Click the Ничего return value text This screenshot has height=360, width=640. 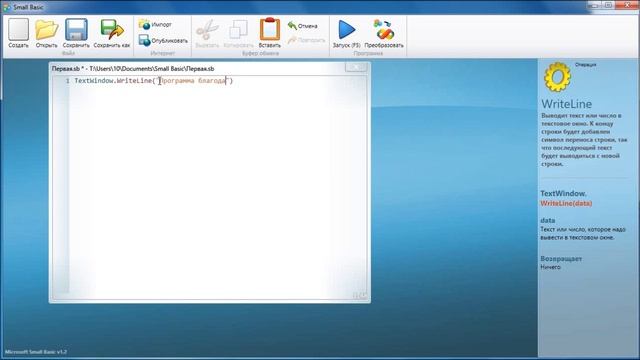[551, 267]
